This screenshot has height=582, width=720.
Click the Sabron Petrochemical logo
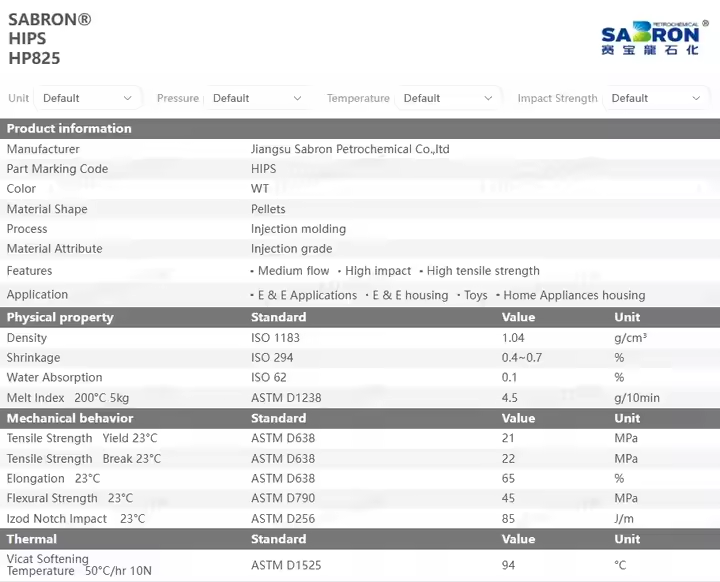click(655, 38)
